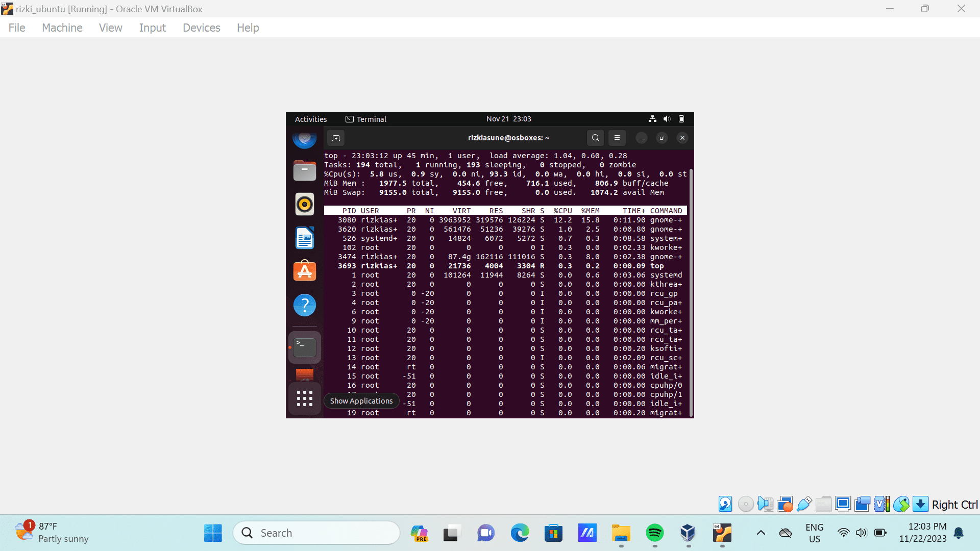Click the Windows Wi-Fi tray icon
The height and width of the screenshot is (551, 980).
pyautogui.click(x=843, y=533)
